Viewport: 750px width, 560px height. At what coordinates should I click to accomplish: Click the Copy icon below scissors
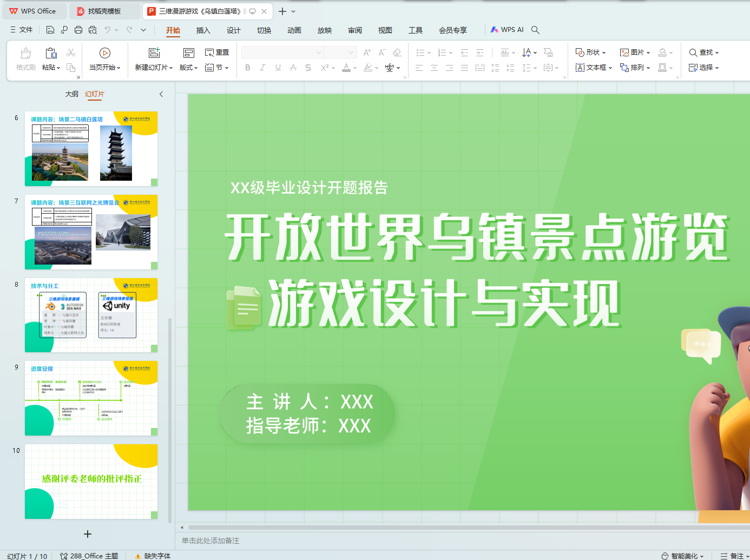71,68
